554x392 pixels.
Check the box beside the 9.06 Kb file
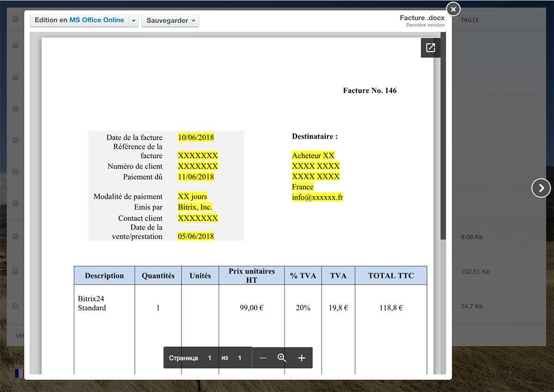tap(15, 237)
